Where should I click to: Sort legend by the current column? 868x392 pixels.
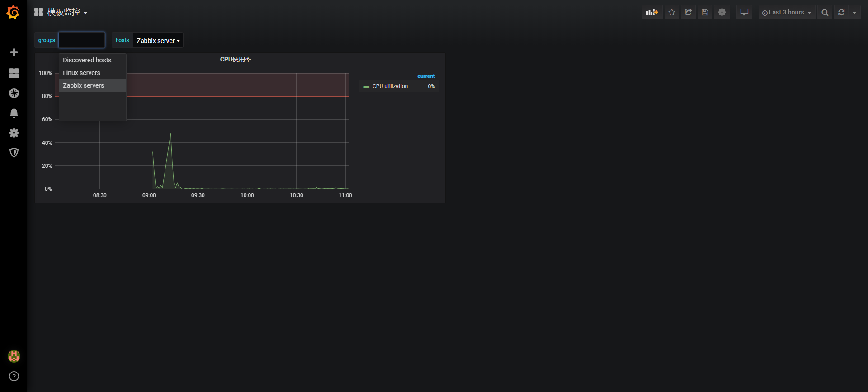426,76
